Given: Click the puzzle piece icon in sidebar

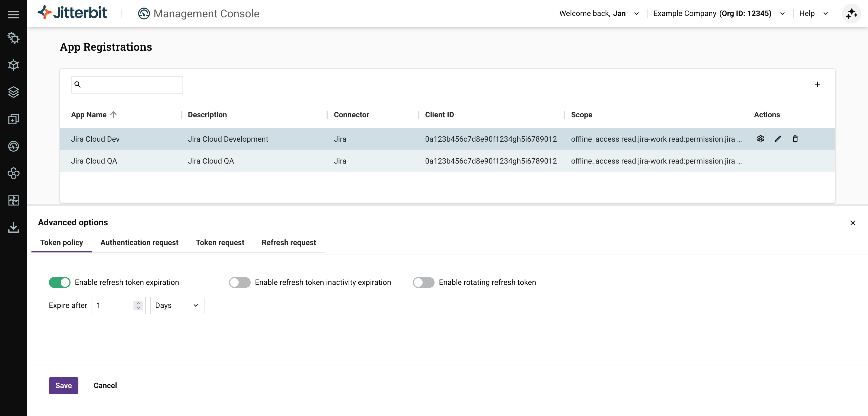Looking at the screenshot, I should tap(14, 201).
